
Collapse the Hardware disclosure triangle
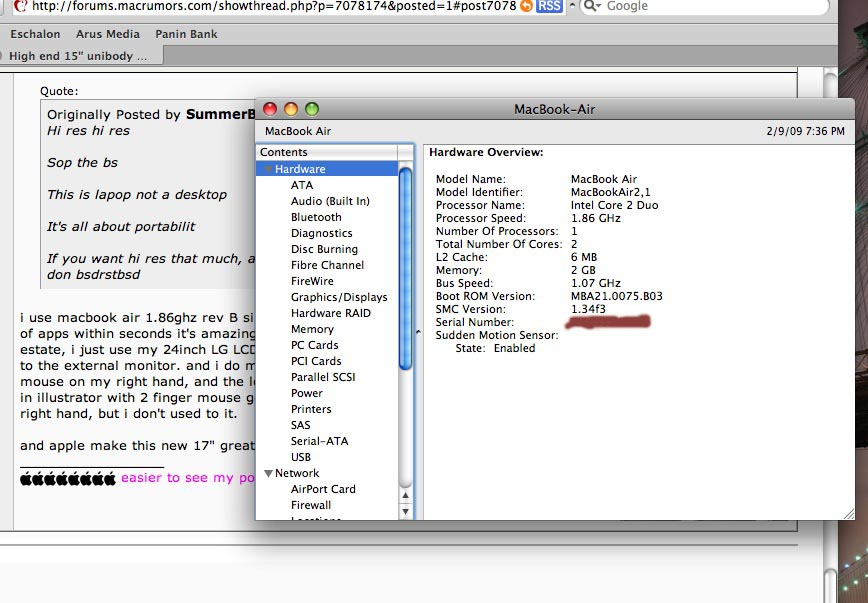(x=268, y=169)
